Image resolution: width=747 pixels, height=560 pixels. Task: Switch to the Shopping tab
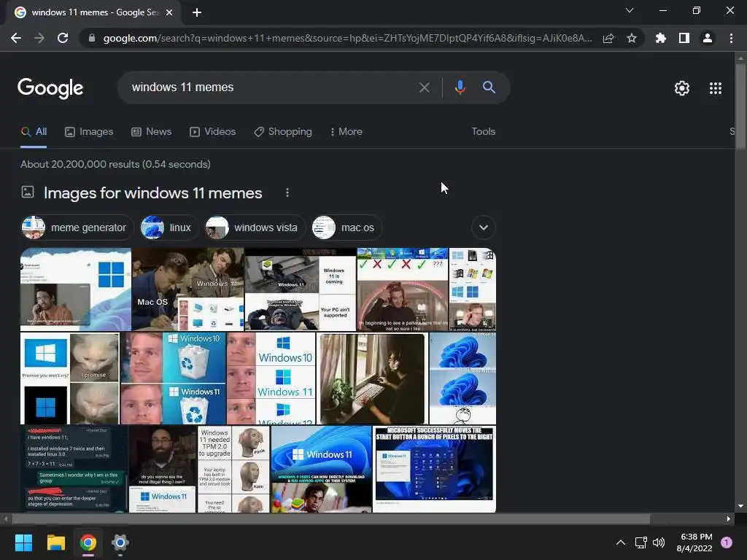coord(283,132)
